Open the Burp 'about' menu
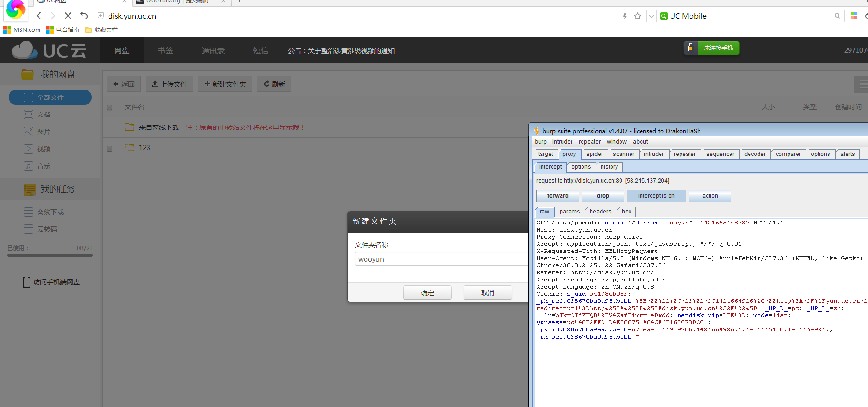868x407 pixels. click(x=641, y=142)
